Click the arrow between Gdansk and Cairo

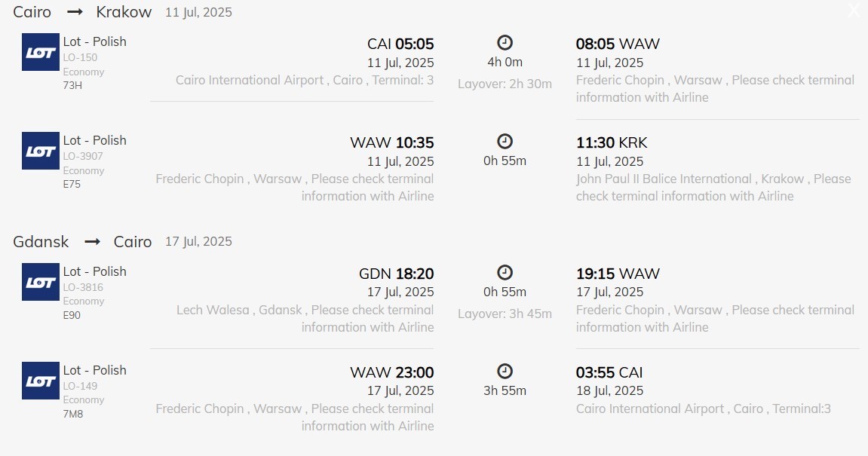[92, 241]
